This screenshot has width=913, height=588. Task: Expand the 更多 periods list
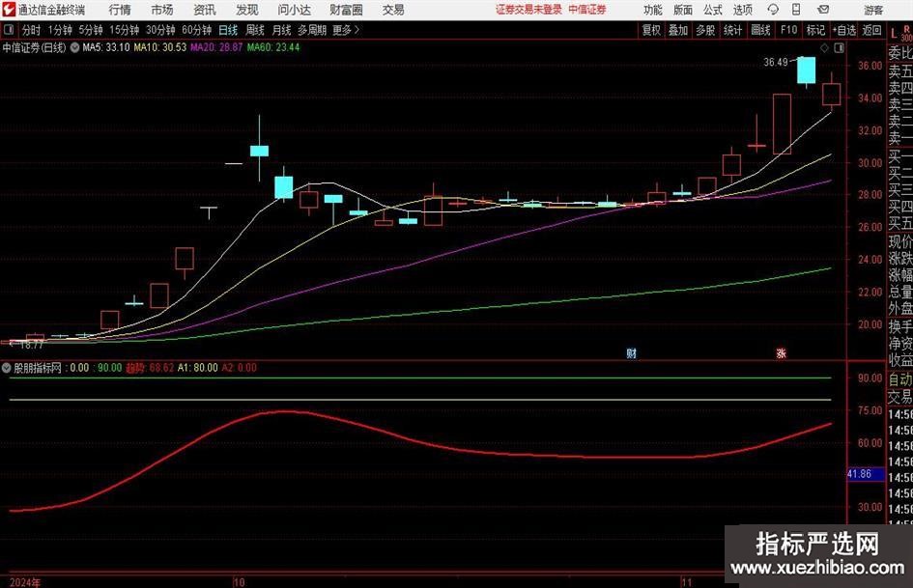(346, 30)
